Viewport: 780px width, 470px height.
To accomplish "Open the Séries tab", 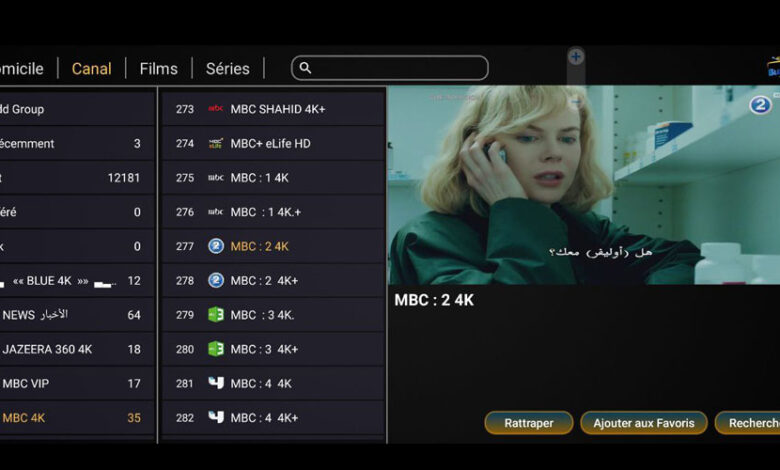I will point(228,69).
